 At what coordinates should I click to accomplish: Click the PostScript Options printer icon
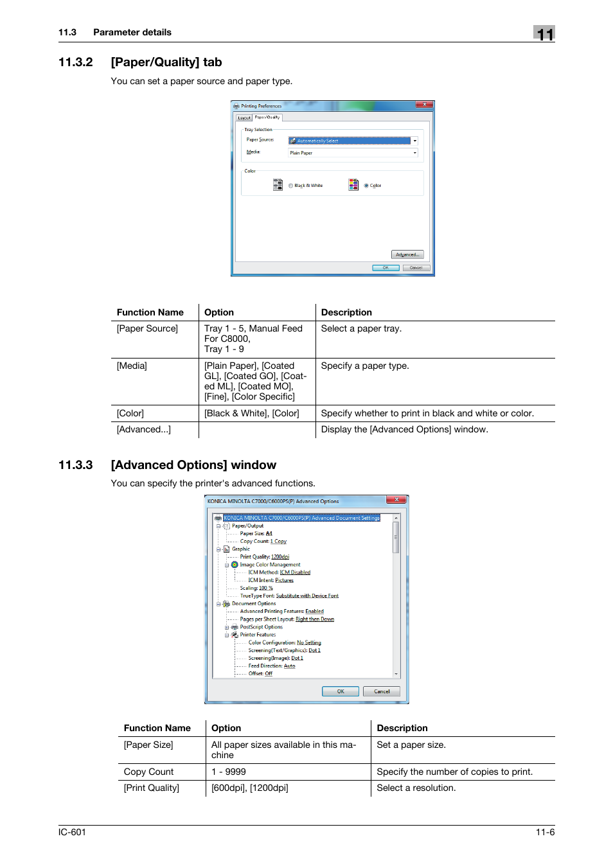pyautogui.click(x=235, y=627)
